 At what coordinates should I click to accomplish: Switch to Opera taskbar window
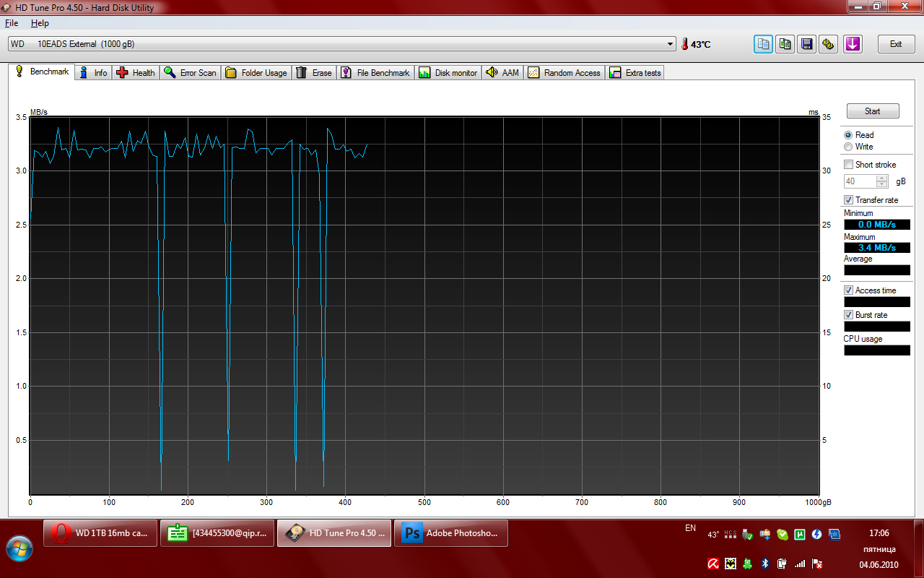(100, 533)
